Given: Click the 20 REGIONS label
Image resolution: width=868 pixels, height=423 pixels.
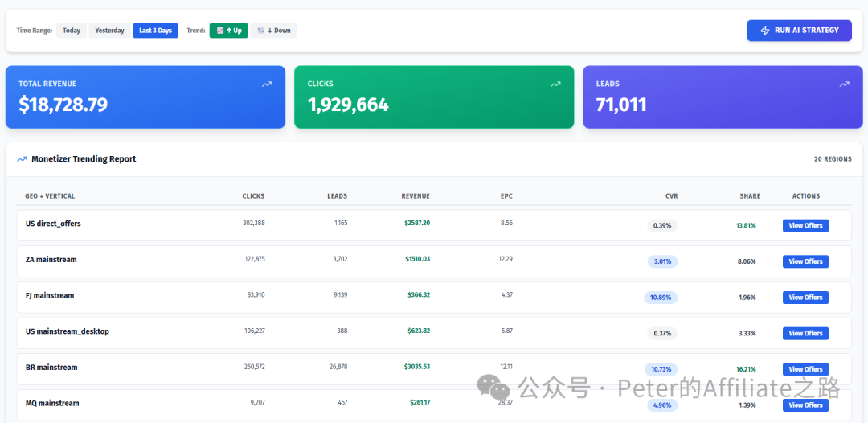Looking at the screenshot, I should 833,159.
